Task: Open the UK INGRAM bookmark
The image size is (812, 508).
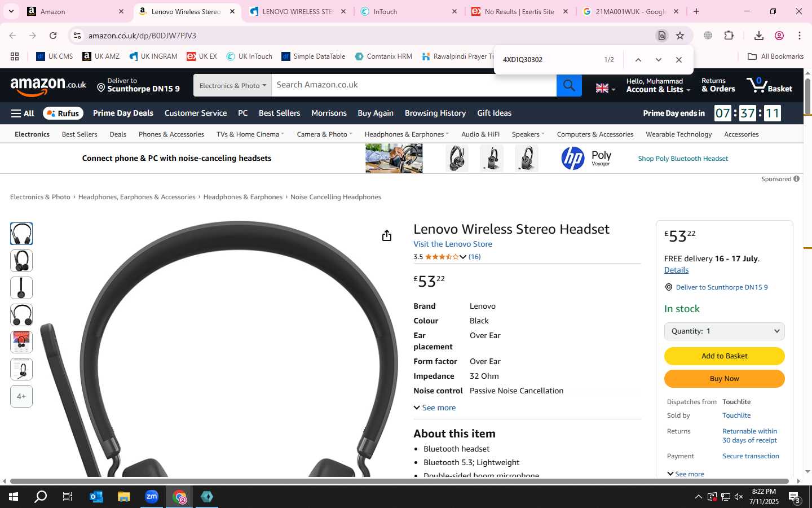Action: point(153,56)
